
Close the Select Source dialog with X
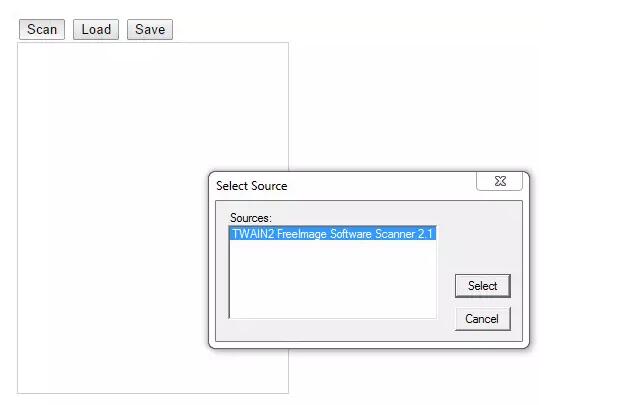click(x=500, y=181)
